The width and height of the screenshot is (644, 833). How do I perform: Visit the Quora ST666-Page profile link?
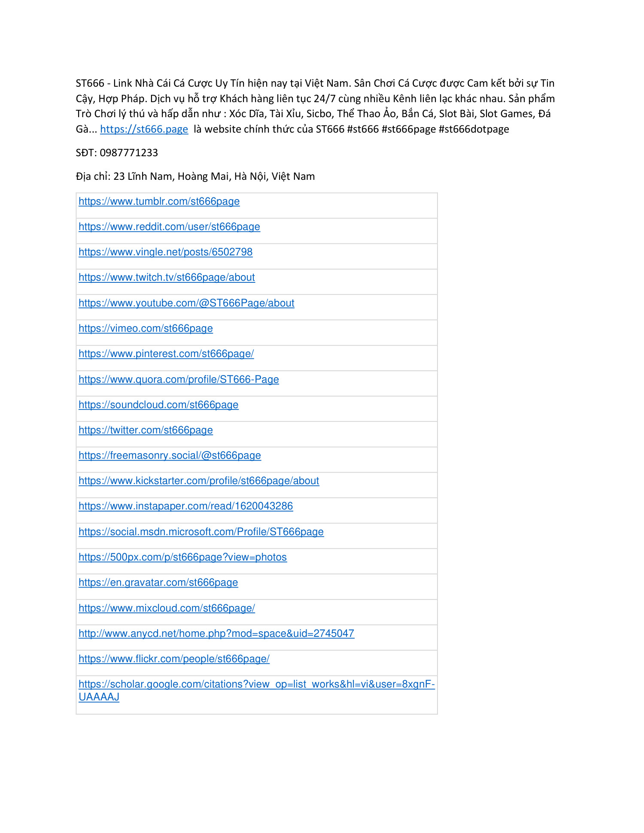[x=179, y=379]
